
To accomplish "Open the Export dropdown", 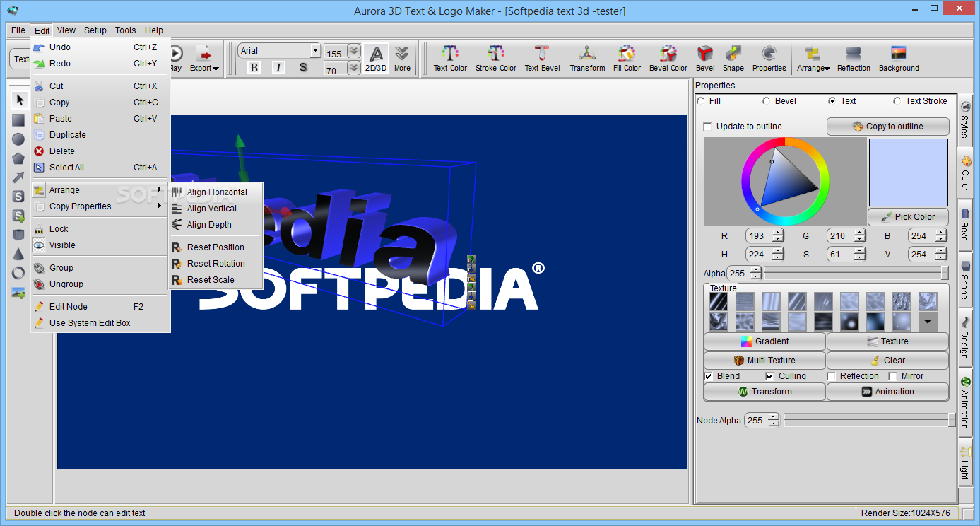I will (204, 58).
